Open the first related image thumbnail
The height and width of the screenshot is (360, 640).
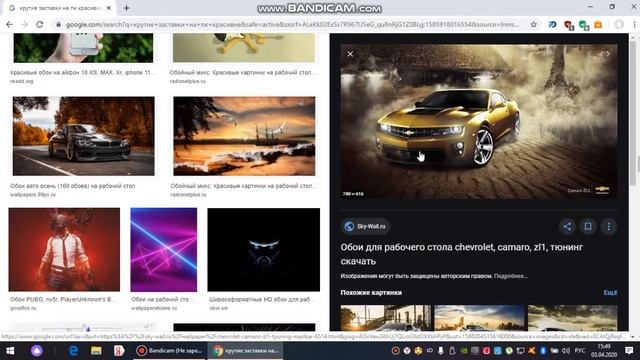click(386, 318)
